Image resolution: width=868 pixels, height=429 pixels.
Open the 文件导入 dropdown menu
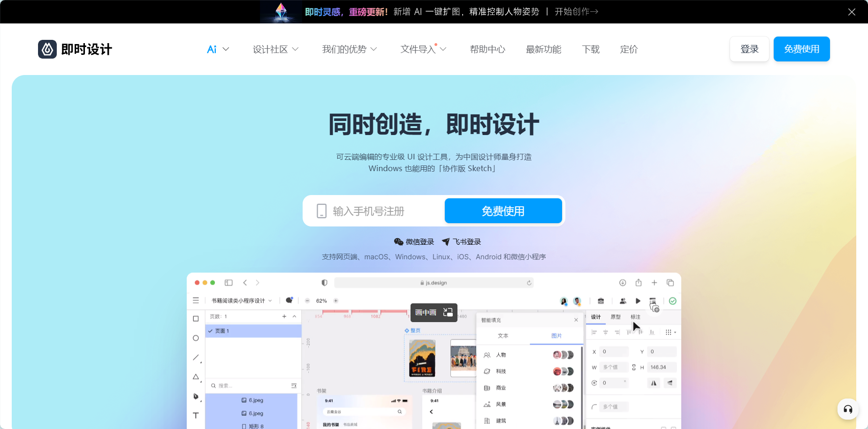[423, 49]
